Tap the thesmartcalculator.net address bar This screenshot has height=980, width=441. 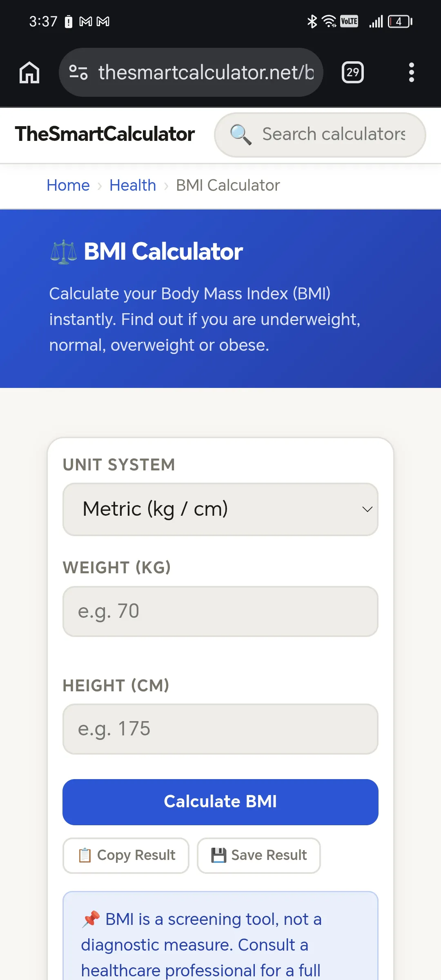click(x=191, y=72)
